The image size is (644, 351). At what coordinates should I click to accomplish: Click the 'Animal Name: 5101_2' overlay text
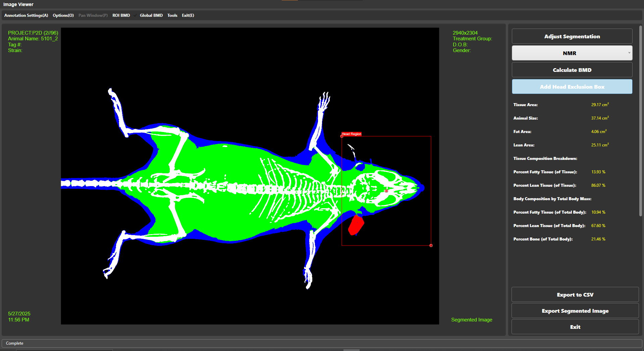point(33,39)
